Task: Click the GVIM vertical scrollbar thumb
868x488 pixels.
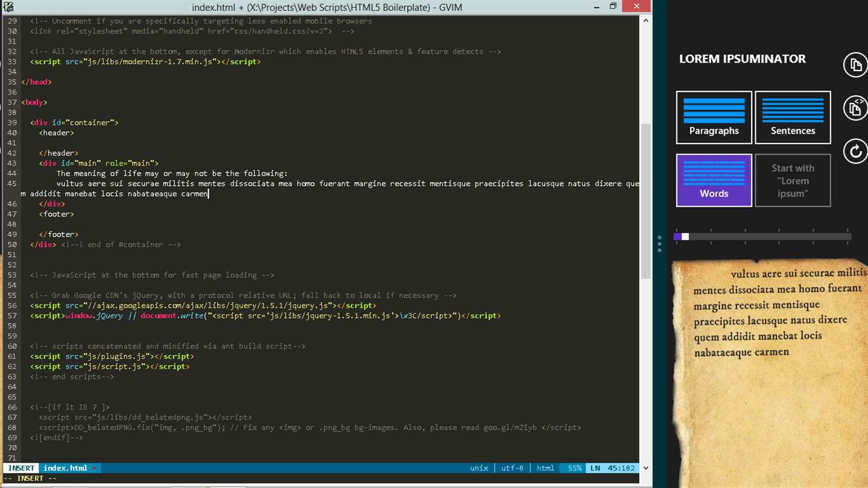Action: point(646,201)
